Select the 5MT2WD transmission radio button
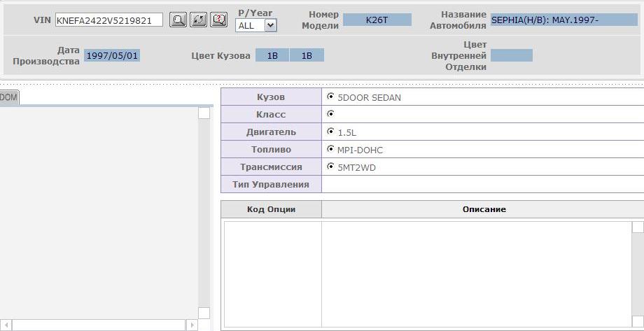The image size is (644, 331). point(330,167)
